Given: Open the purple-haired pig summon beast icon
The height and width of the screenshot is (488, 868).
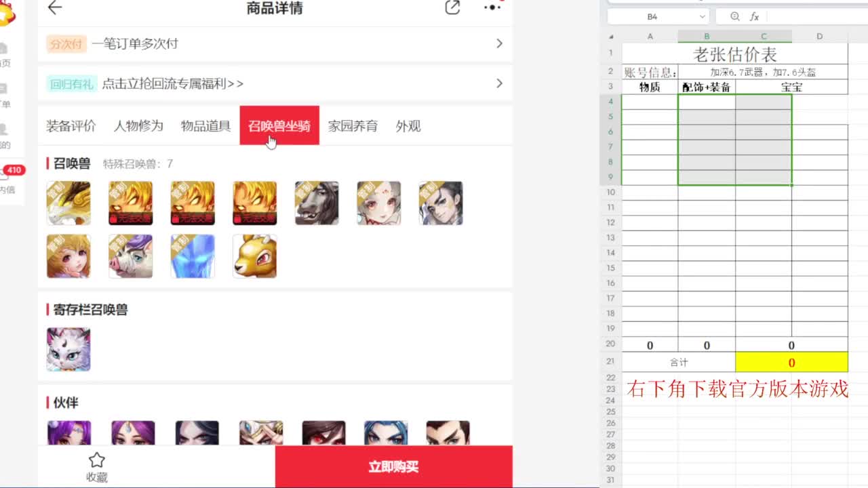Looking at the screenshot, I should tap(131, 256).
